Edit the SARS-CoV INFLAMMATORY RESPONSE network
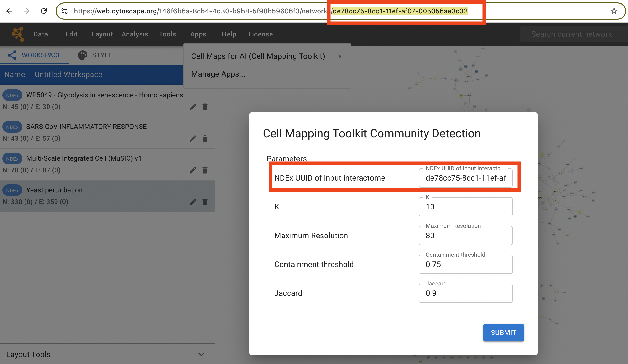The height and width of the screenshot is (364, 628). [193, 139]
